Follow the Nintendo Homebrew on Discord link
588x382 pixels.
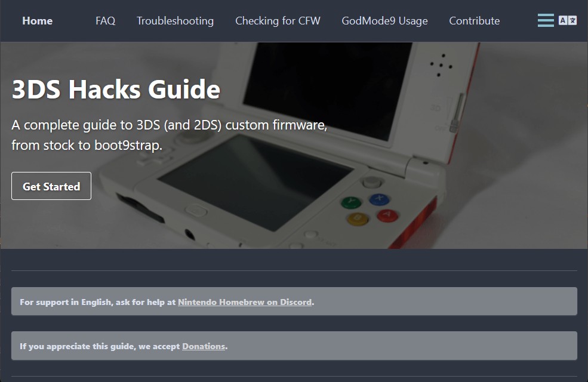click(x=245, y=302)
